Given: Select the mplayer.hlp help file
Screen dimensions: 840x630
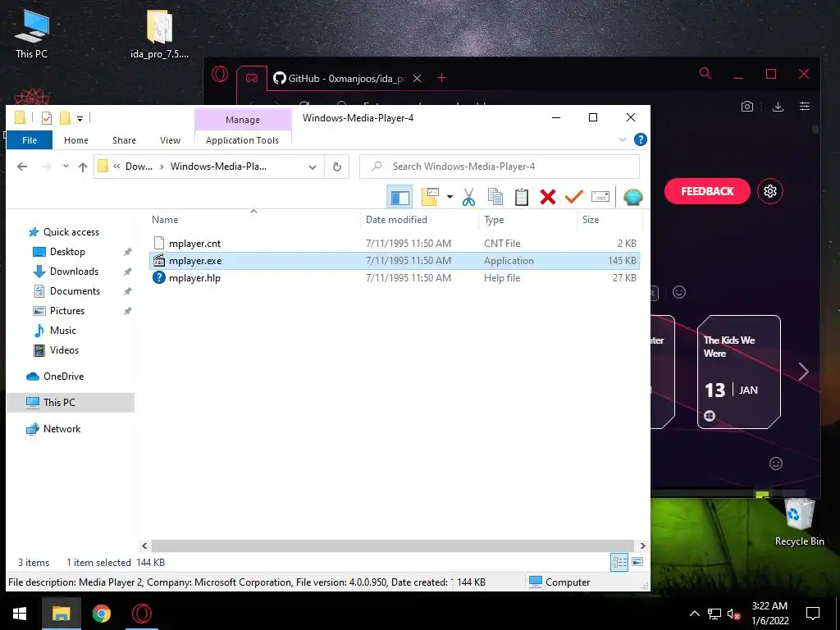Looking at the screenshot, I should tap(395, 277).
